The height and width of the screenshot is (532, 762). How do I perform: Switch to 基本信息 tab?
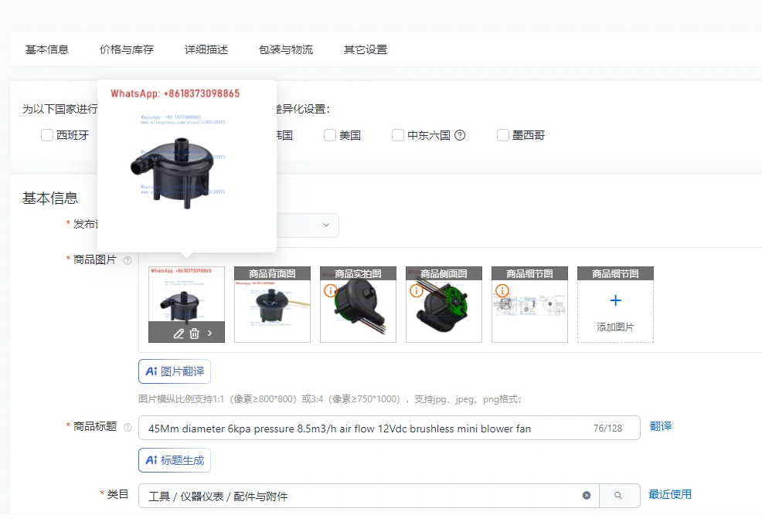click(x=47, y=49)
